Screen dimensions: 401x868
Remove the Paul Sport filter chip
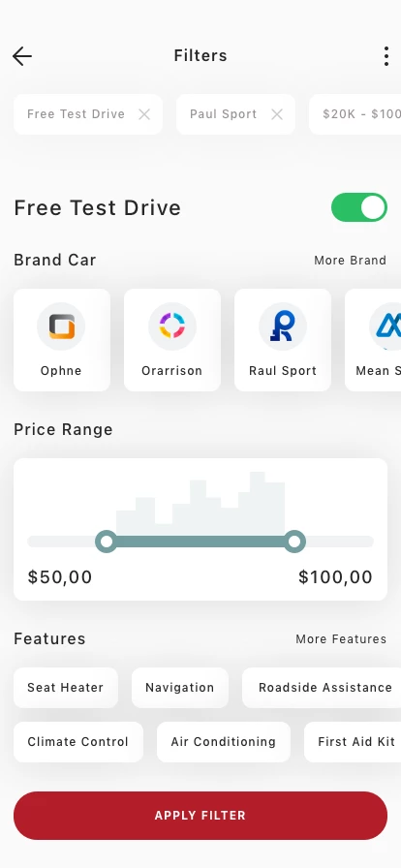[277, 114]
